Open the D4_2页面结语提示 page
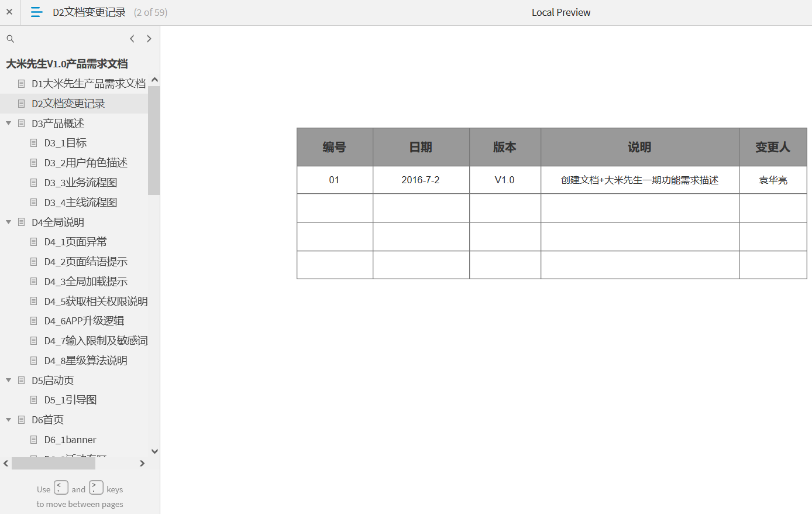 pos(86,262)
